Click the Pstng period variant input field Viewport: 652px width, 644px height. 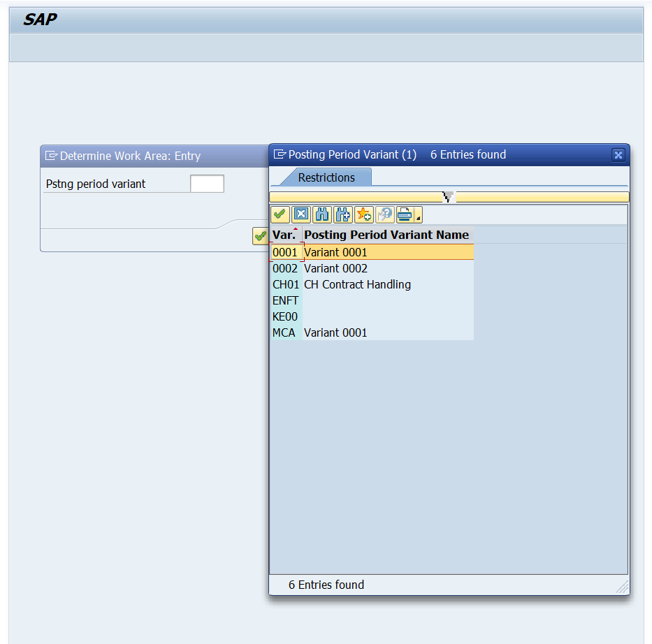click(x=207, y=184)
